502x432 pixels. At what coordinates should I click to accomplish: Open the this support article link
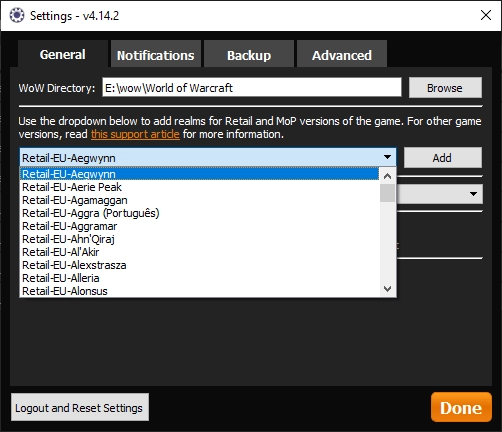135,134
